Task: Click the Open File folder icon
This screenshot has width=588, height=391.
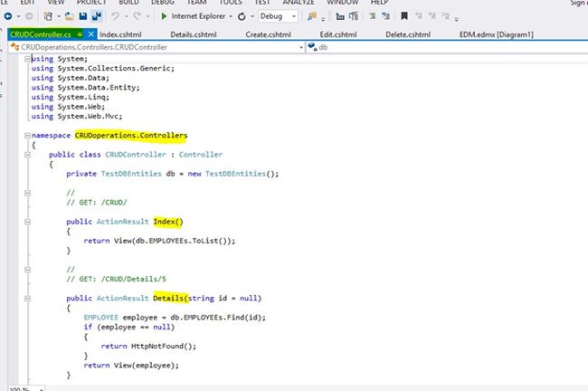Action: pyautogui.click(x=70, y=16)
